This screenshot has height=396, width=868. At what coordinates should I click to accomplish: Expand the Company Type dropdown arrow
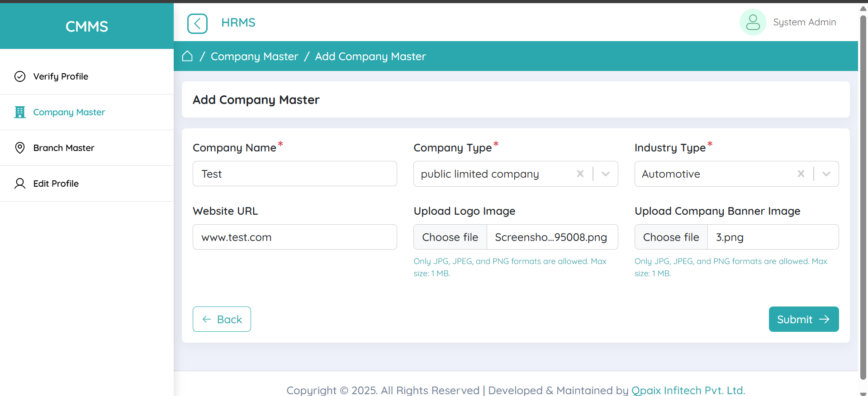click(606, 174)
